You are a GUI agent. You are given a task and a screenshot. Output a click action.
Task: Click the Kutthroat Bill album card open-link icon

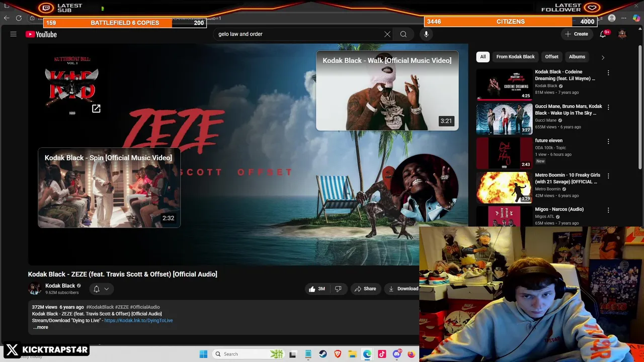[x=96, y=109]
